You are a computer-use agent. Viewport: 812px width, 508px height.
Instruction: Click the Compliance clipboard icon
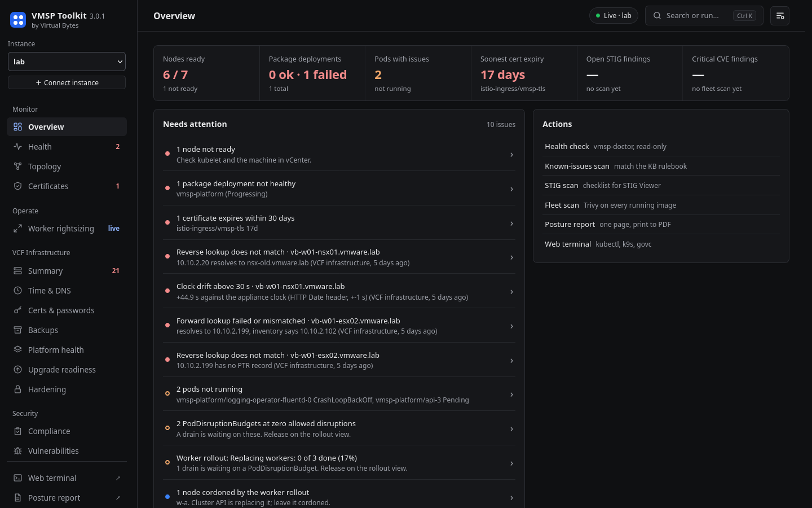pos(18,431)
